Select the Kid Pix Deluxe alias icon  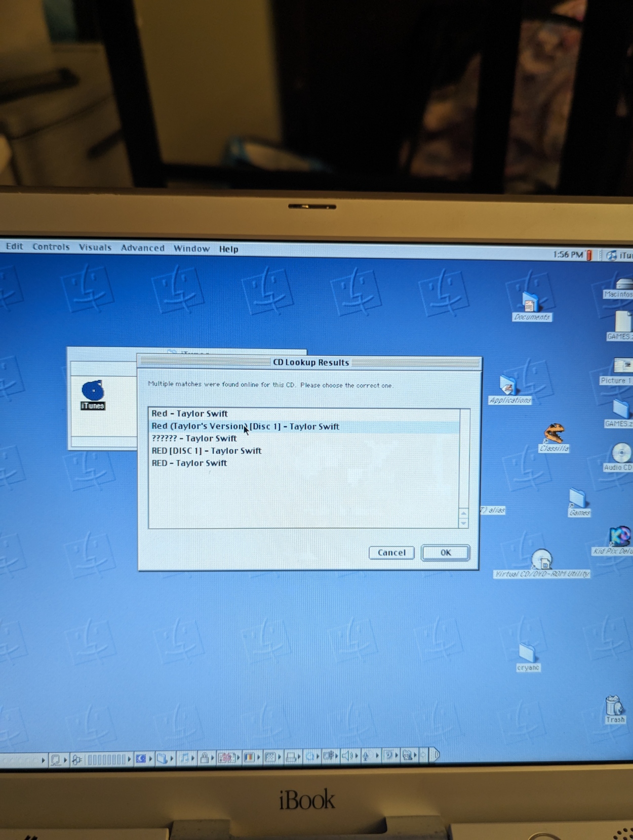coord(619,540)
